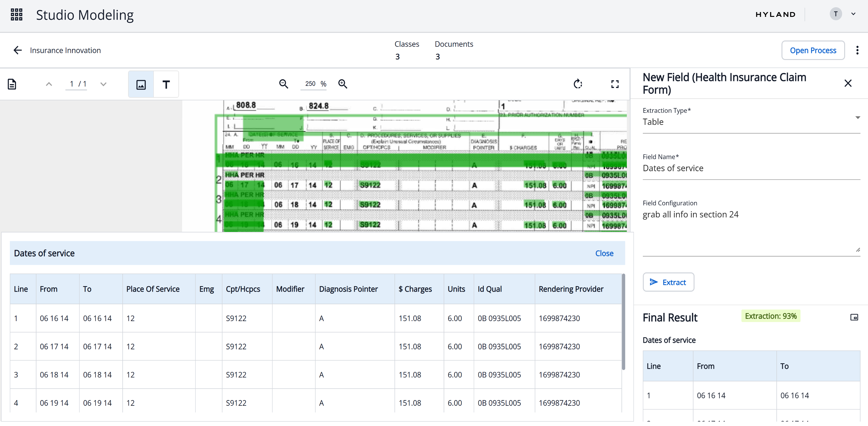Click the document page icon in the toolbar
Screen dimensions: 868x426
pyautogui.click(x=12, y=84)
